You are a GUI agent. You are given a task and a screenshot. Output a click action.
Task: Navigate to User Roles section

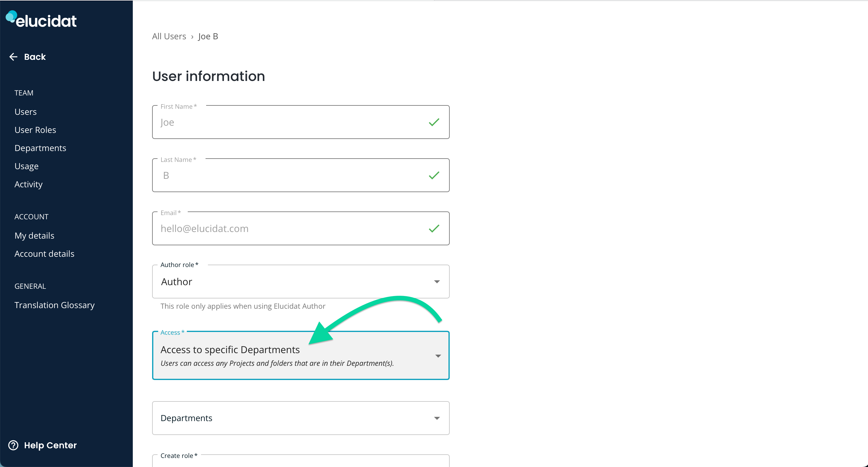click(35, 130)
